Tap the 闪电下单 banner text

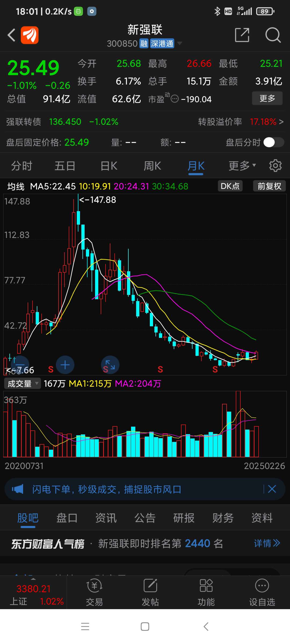point(107,489)
